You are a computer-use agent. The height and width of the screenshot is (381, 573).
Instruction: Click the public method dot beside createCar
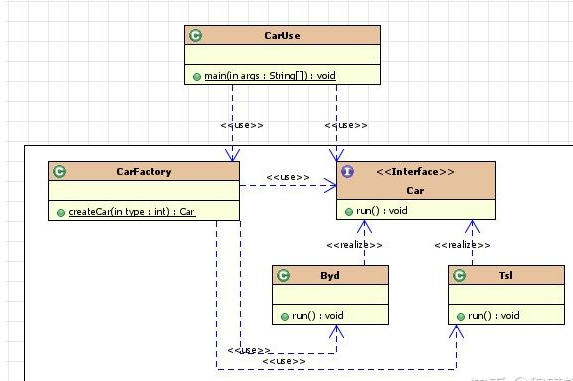(61, 213)
